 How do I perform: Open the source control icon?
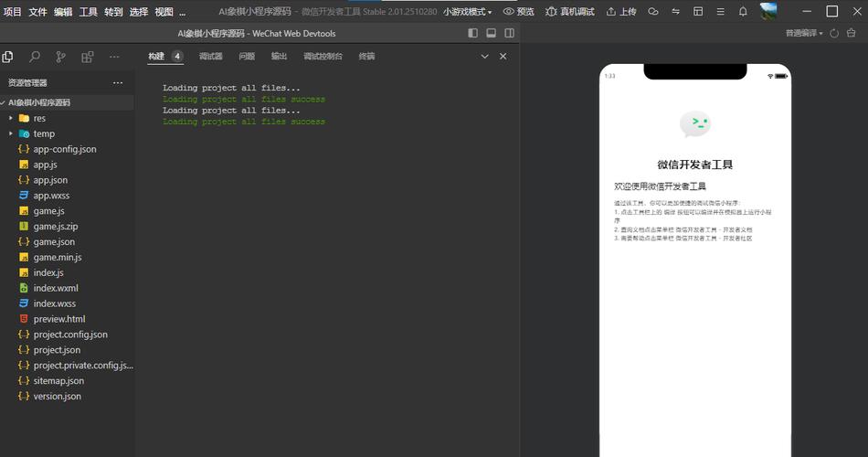pyautogui.click(x=60, y=57)
